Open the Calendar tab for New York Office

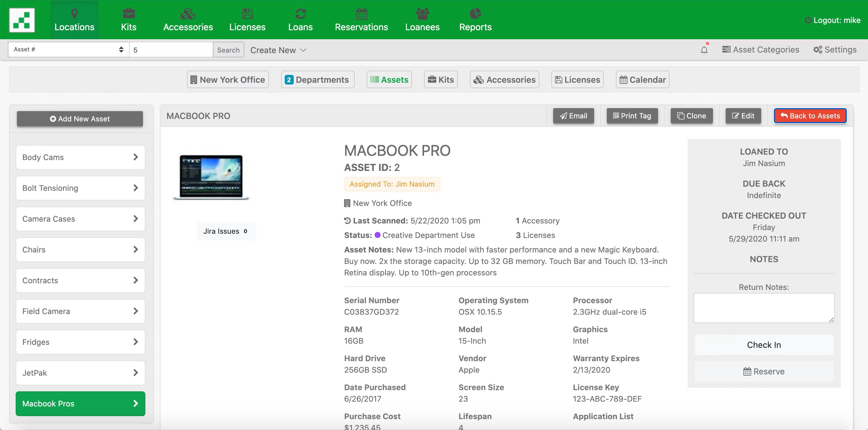click(642, 80)
